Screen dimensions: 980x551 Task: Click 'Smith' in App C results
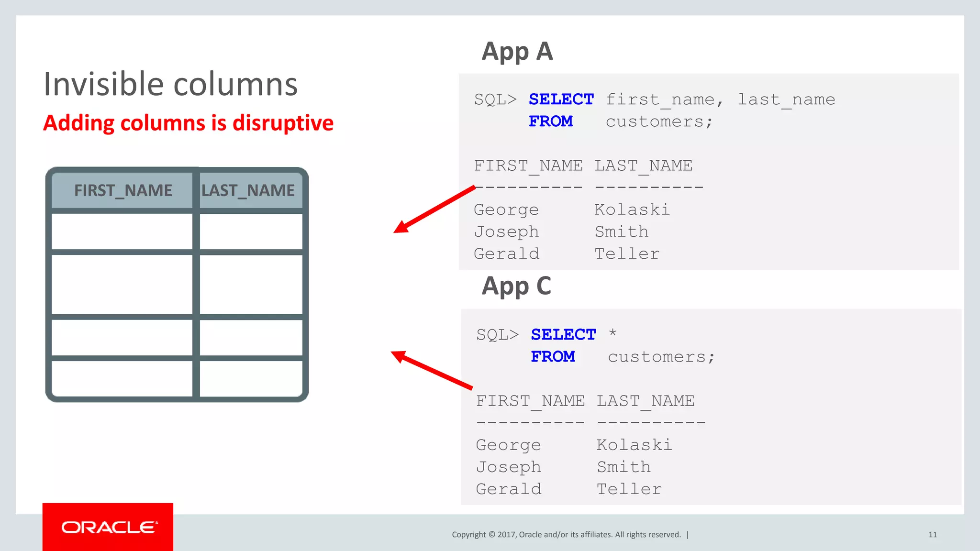point(624,467)
